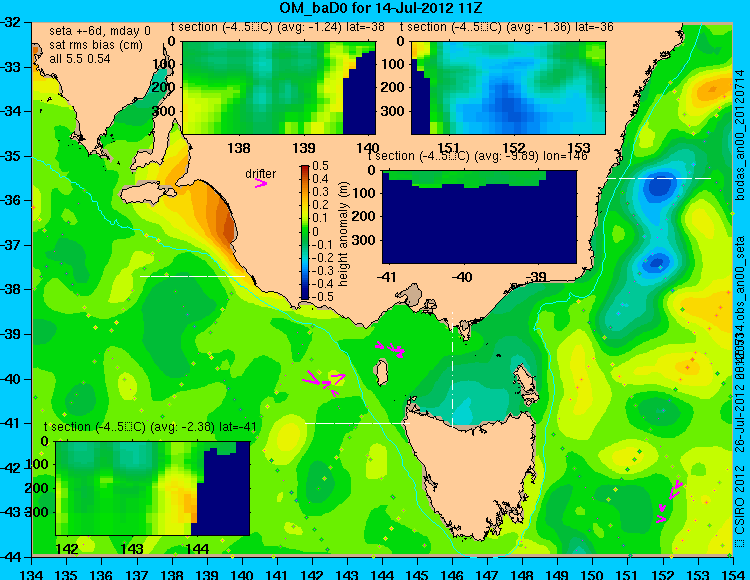Open the lat=-41 temperature section inset

(153, 488)
